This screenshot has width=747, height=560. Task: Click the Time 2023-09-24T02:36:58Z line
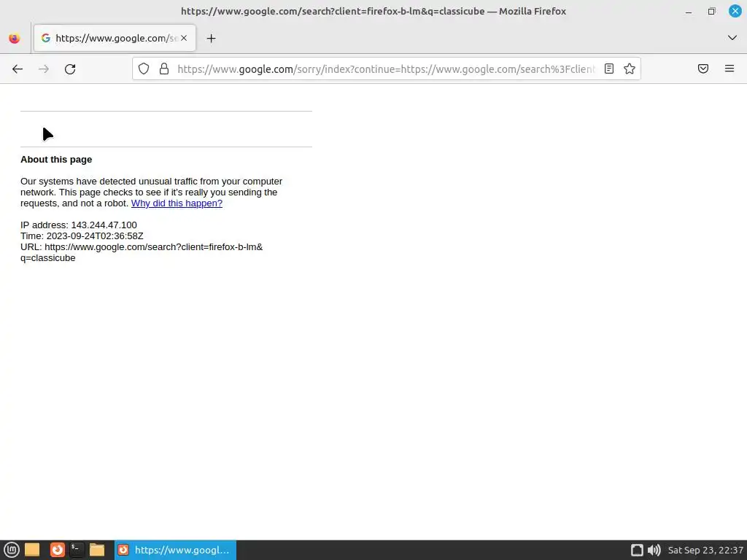(82, 236)
